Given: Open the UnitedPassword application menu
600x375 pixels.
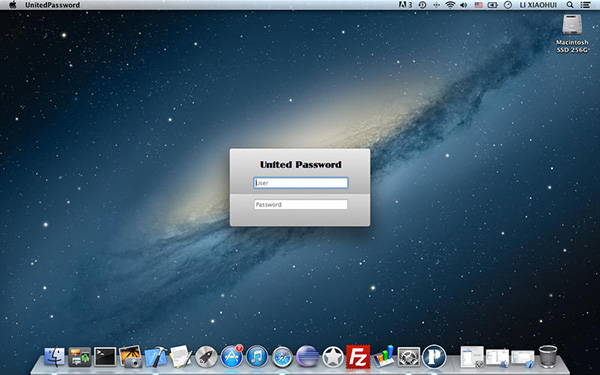Looking at the screenshot, I should click(x=52, y=5).
